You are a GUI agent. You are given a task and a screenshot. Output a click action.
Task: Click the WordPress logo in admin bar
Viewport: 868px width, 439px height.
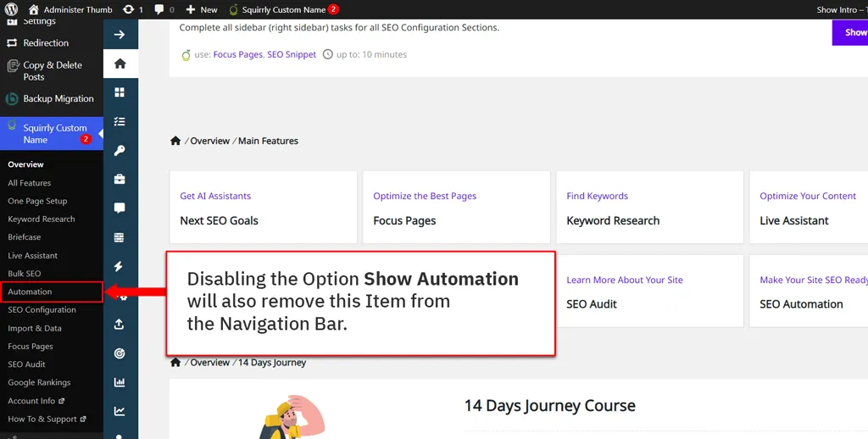[x=11, y=9]
